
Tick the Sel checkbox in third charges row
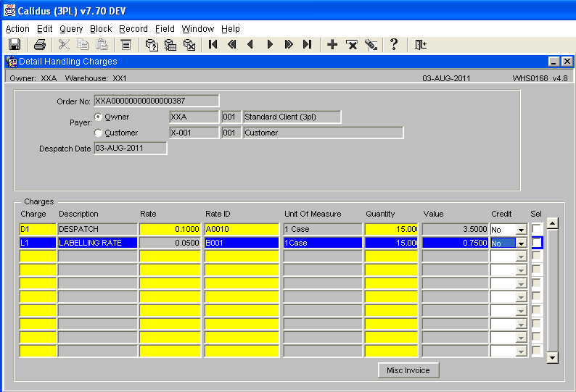click(536, 256)
